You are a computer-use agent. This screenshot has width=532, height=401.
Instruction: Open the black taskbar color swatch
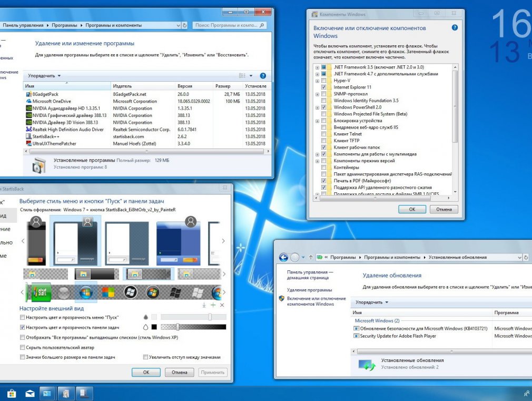[x=154, y=327]
